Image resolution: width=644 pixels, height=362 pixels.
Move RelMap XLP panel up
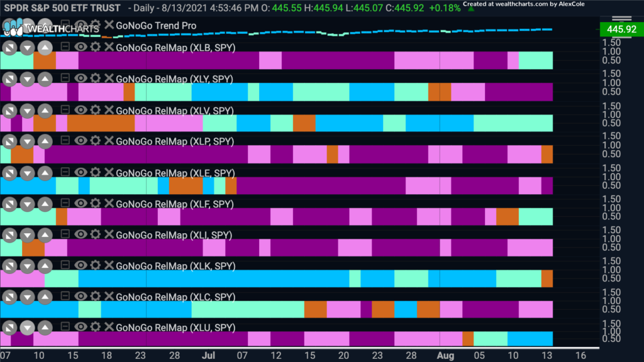click(x=45, y=141)
